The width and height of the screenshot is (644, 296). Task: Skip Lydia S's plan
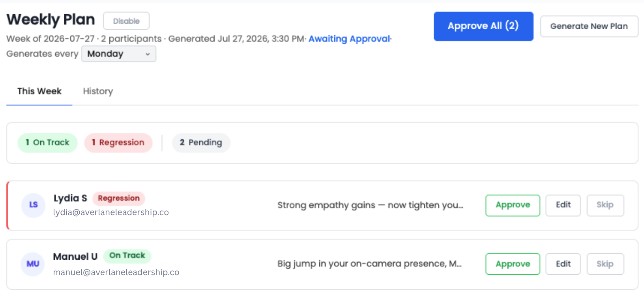click(605, 205)
